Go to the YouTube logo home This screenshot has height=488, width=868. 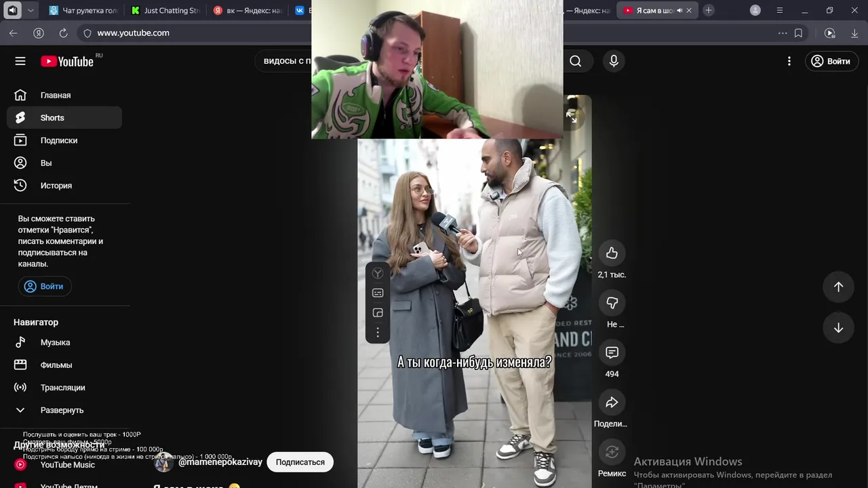(x=67, y=61)
